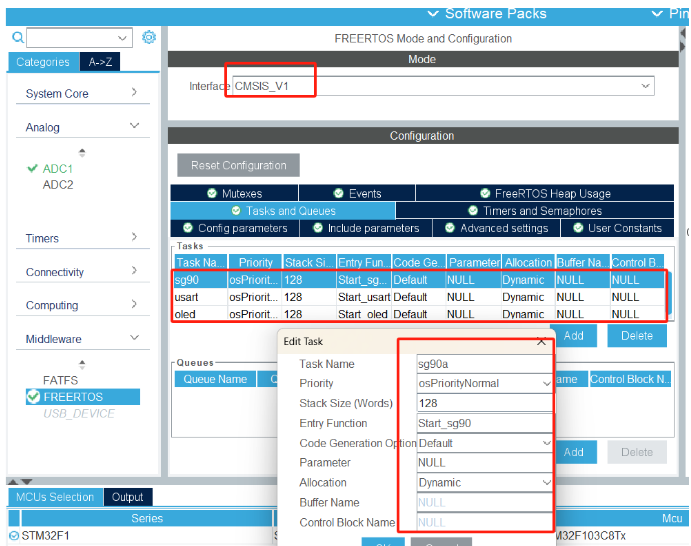
Task: Open the User Constants tab
Action: click(617, 228)
